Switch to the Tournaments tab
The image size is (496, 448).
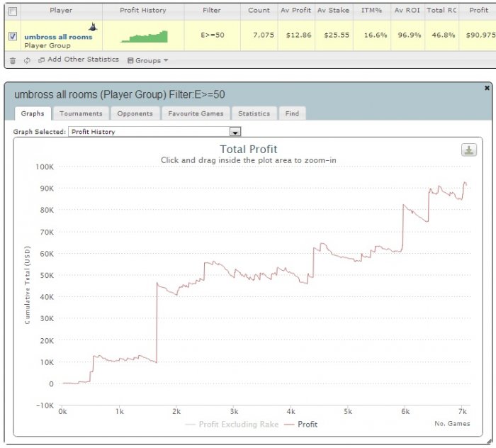81,113
